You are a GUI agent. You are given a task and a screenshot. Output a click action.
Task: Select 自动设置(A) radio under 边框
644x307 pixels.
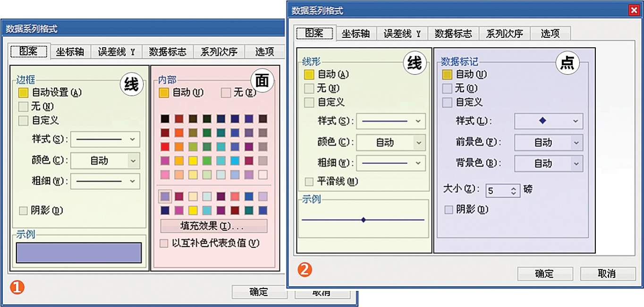point(23,93)
